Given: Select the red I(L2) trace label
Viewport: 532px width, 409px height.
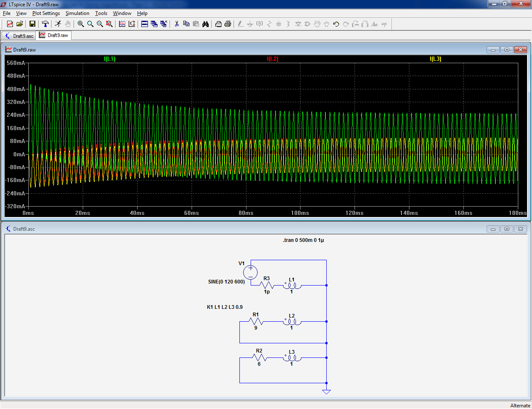Looking at the screenshot, I should (273, 59).
